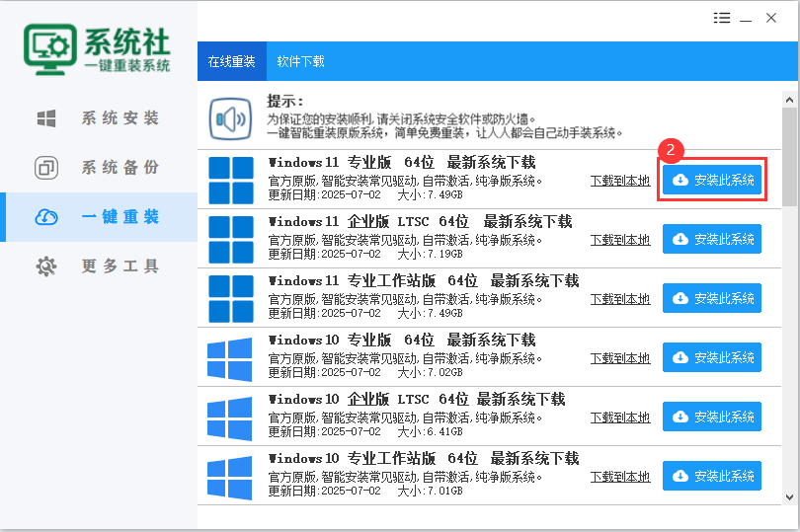The image size is (800, 532).
Task: Click the scrollbar up arrow
Action: (x=789, y=100)
